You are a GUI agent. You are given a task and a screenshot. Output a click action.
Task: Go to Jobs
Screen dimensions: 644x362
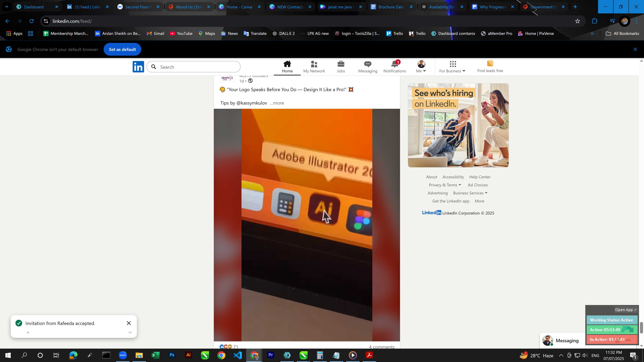coord(341,67)
